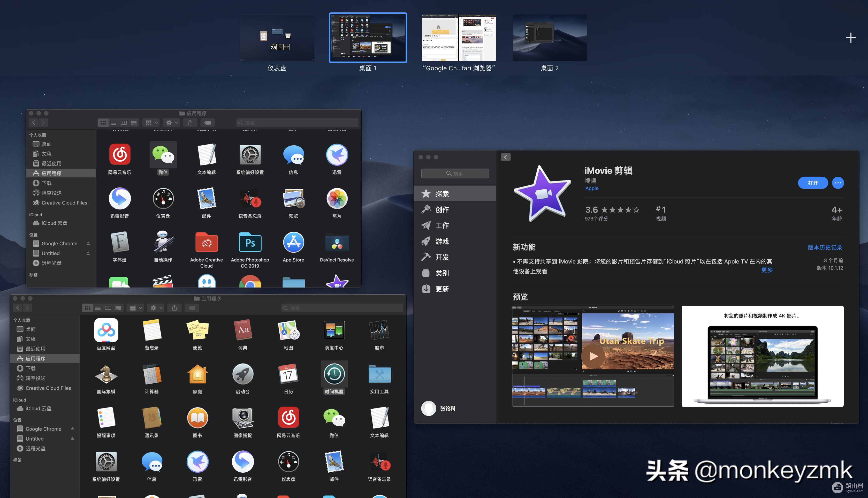Click App Store search field
Viewport: 868px width, 498px height.
click(x=455, y=173)
